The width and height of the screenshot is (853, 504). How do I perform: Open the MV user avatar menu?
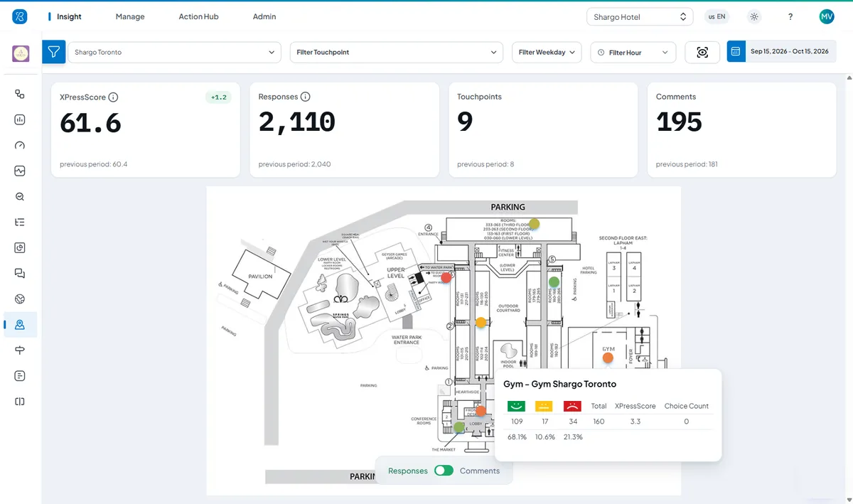(x=827, y=16)
